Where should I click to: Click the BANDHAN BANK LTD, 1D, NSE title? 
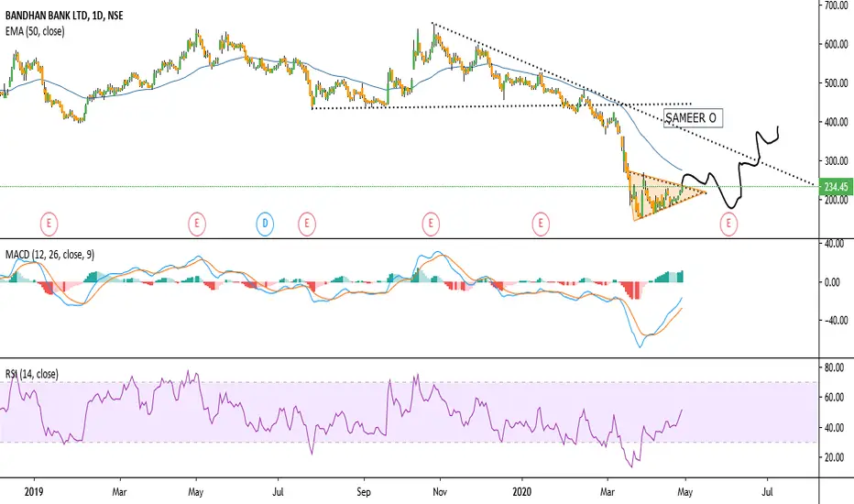point(64,16)
